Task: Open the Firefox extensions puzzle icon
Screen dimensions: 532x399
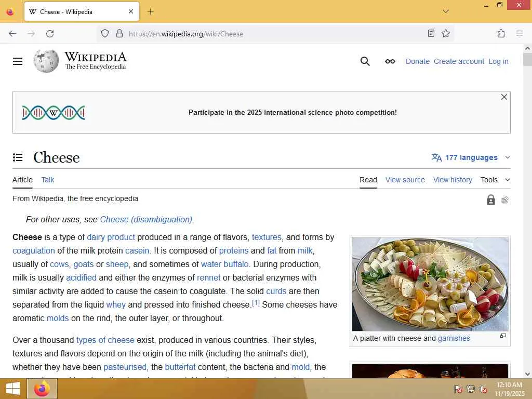Action: point(501,33)
